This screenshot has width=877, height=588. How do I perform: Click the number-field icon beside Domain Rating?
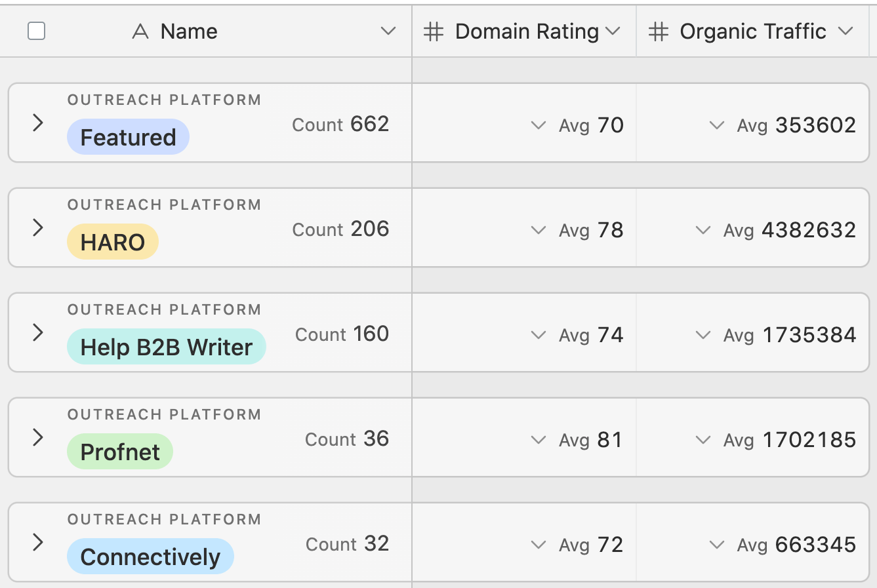click(434, 31)
